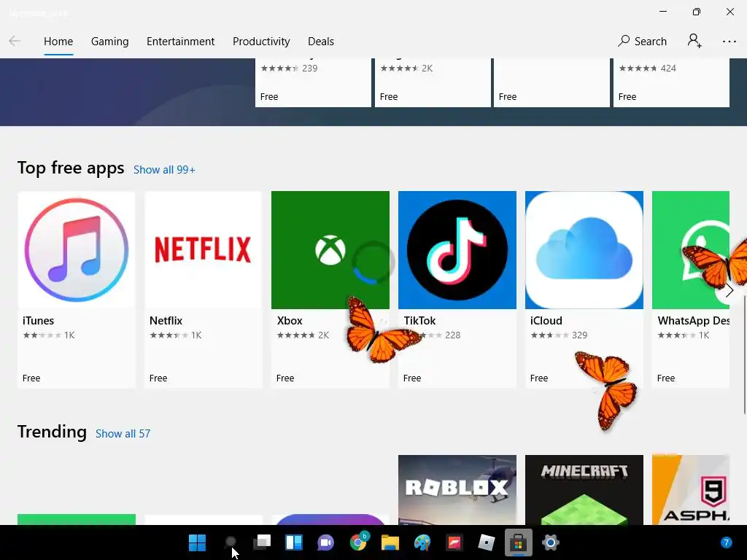Open the TikTok app tile

(457, 289)
